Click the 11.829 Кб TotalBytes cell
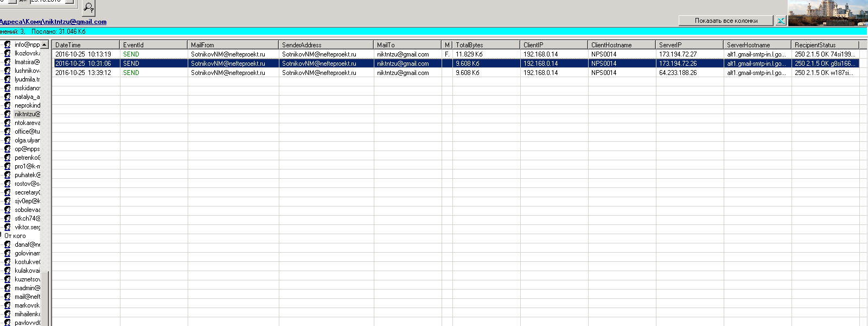The image size is (868, 326). [x=486, y=54]
